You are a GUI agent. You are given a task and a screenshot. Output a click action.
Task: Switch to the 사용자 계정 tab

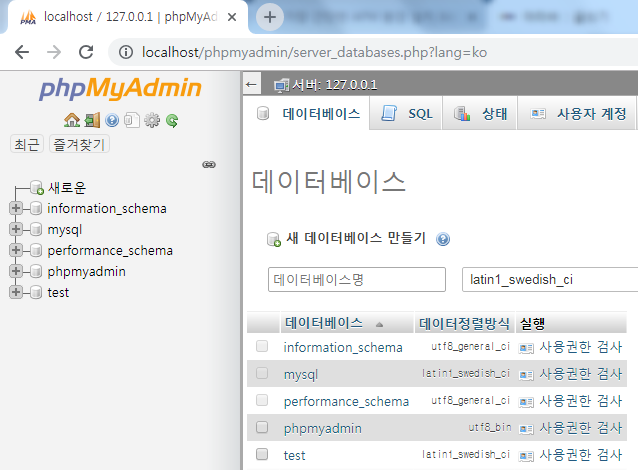(x=577, y=114)
